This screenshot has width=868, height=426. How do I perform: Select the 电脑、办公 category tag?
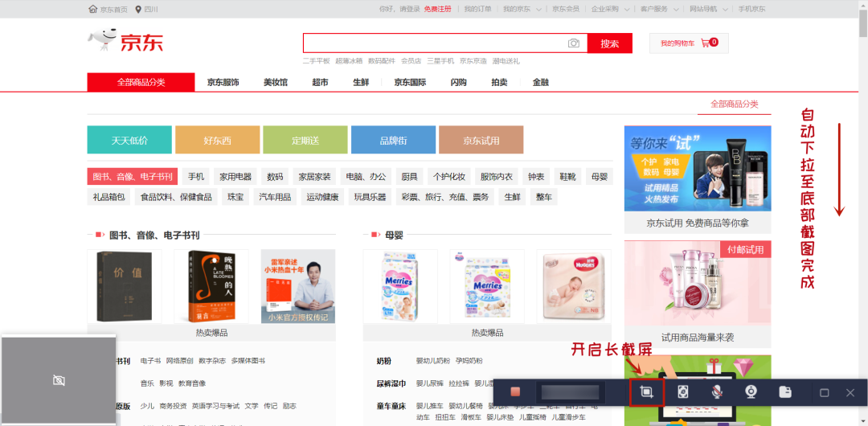tap(366, 177)
